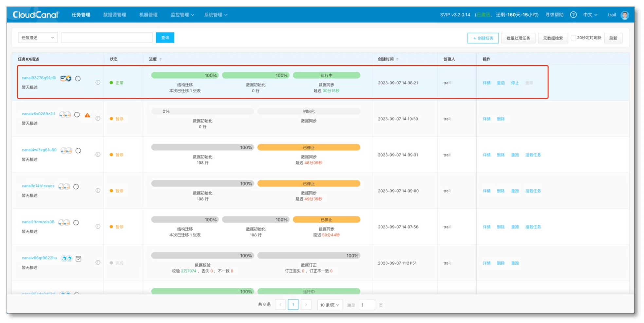644x323 pixels.
Task: Click the SVIP v3.2.0.14 version text
Action: click(x=455, y=15)
